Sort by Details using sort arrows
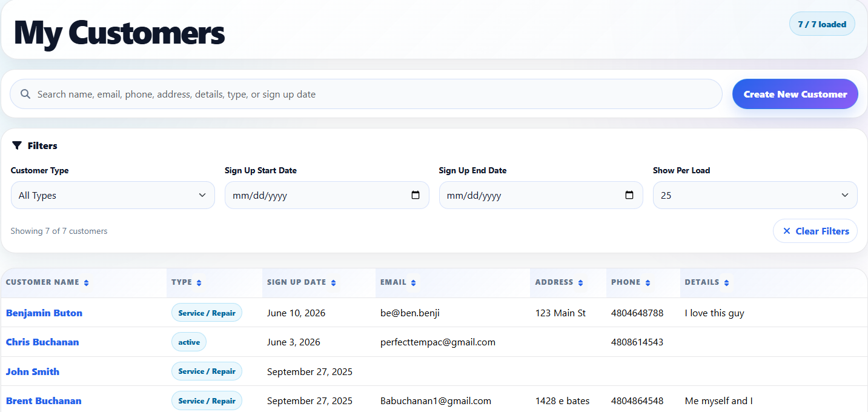868x412 pixels. coord(727,283)
